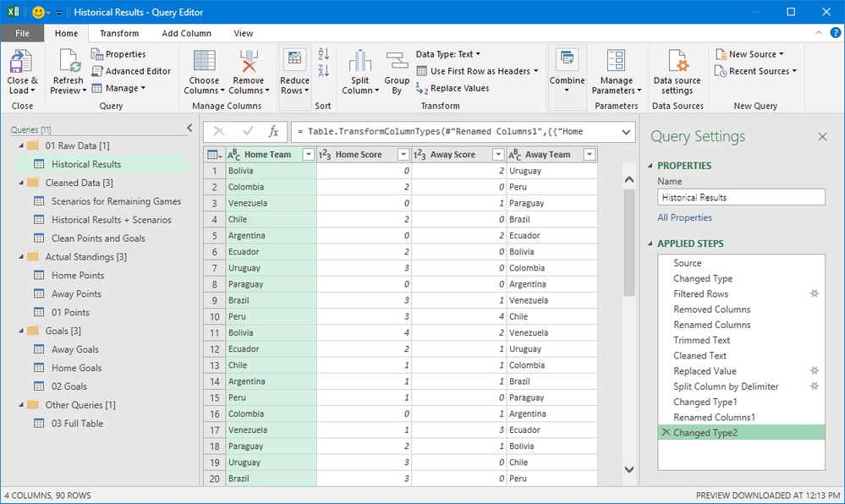The image size is (845, 504).
Task: Open the File tab
Action: [x=22, y=34]
